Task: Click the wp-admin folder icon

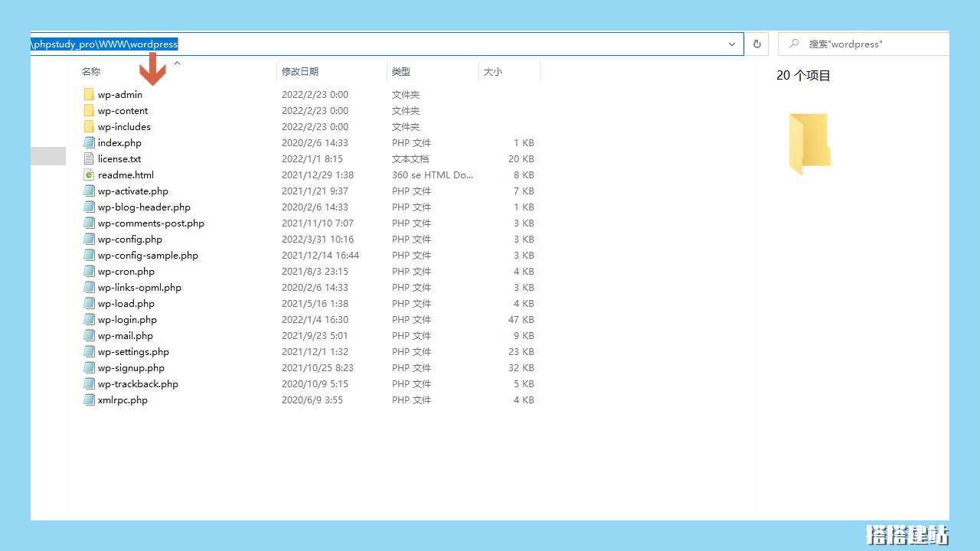Action: (89, 95)
